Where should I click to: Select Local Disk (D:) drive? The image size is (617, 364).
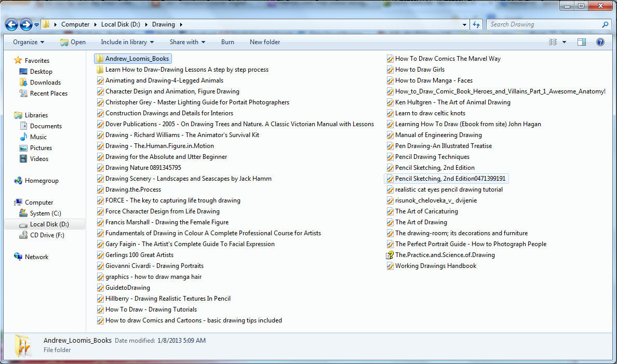tap(44, 224)
